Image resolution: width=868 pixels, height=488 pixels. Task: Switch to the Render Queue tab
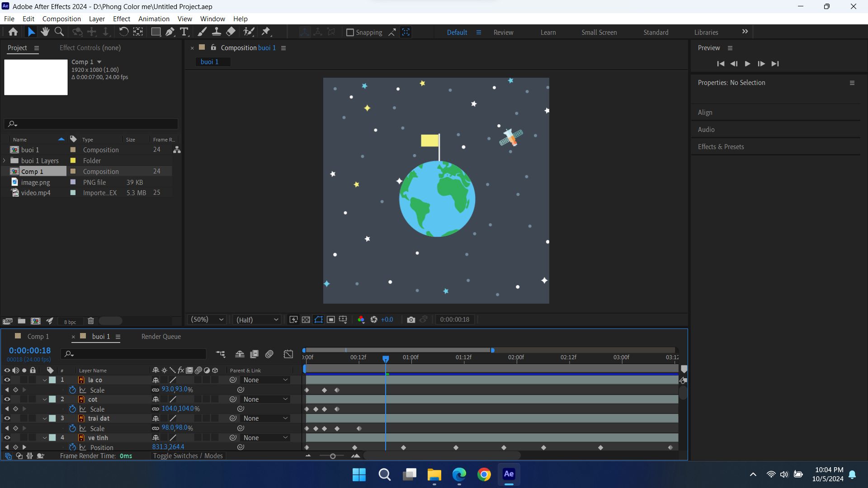click(161, 337)
